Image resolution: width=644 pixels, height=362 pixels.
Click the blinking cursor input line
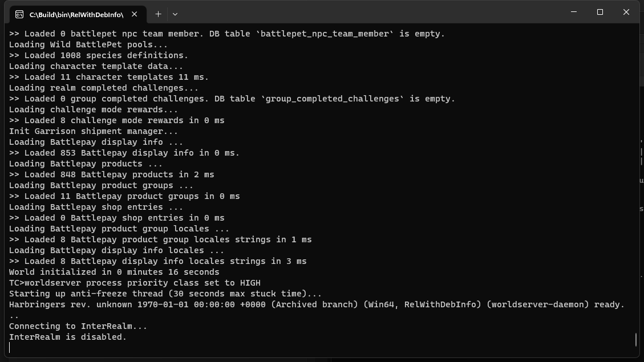click(x=10, y=348)
